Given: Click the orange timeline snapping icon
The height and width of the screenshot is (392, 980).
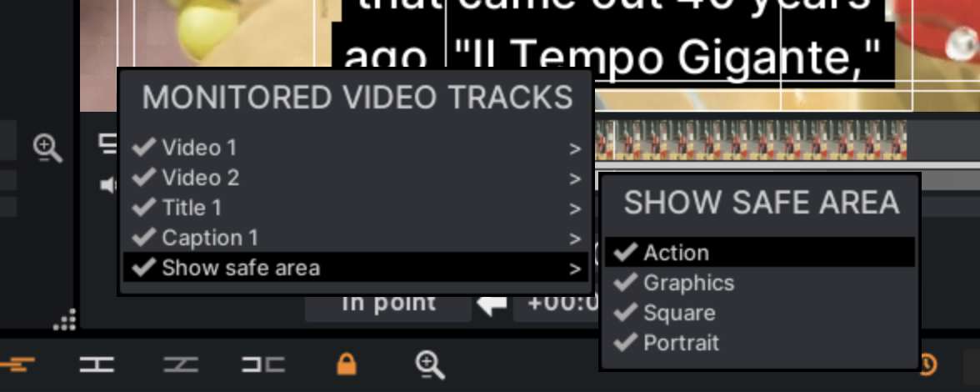Looking at the screenshot, I should click(17, 364).
